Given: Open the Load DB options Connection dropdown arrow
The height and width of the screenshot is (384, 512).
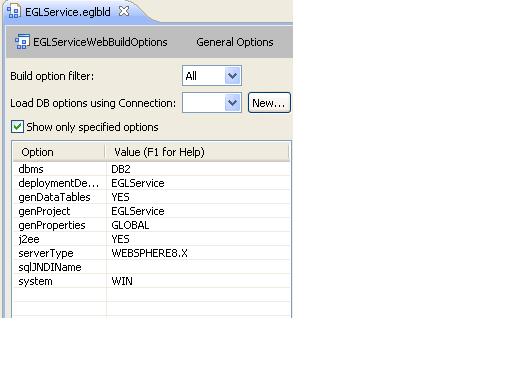Looking at the screenshot, I should 232,103.
